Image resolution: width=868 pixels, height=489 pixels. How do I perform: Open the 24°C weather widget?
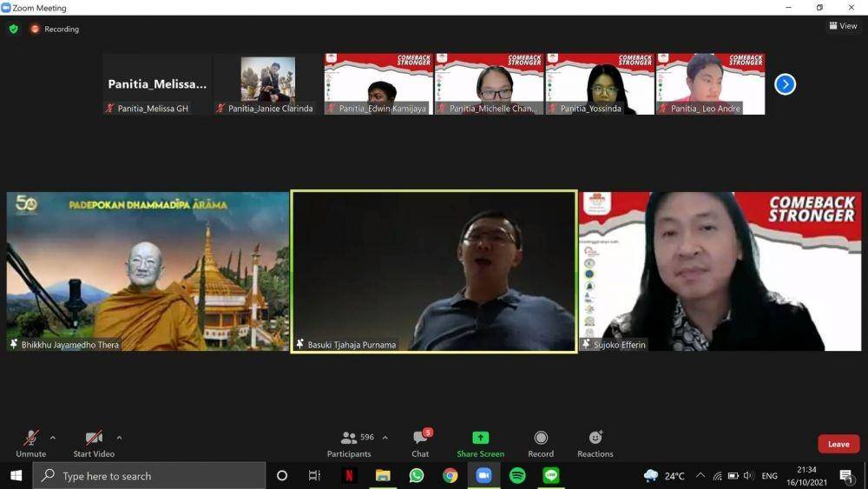coord(664,476)
